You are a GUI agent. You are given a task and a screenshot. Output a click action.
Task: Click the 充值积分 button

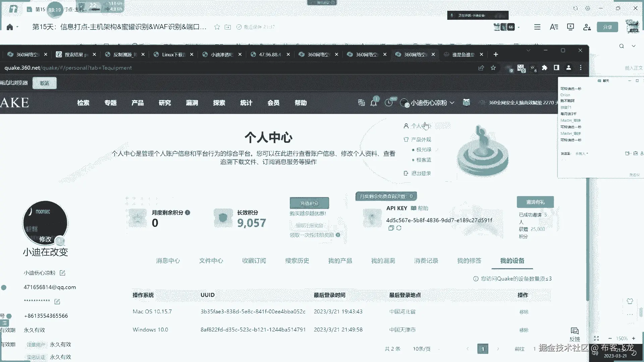pyautogui.click(x=309, y=203)
